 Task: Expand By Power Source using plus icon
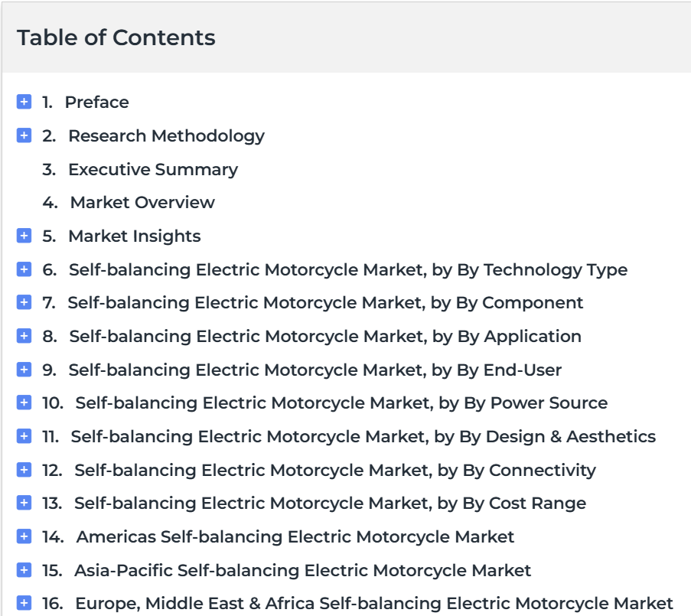(x=24, y=403)
